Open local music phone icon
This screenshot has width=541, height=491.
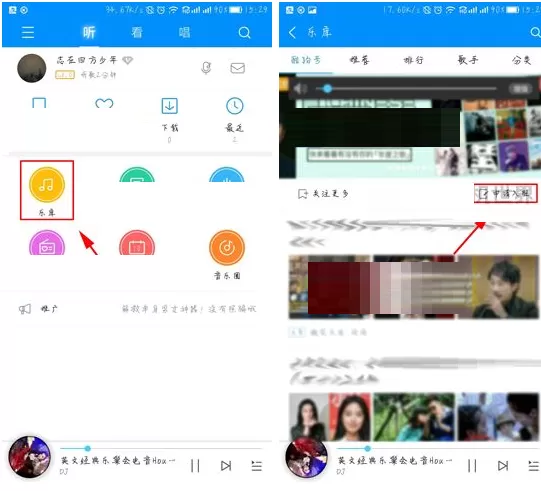[39, 103]
